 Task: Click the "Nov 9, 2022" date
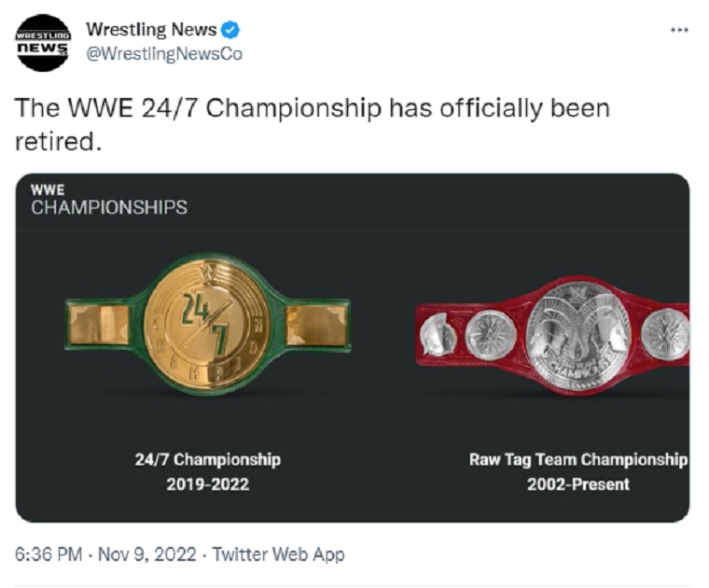145,554
